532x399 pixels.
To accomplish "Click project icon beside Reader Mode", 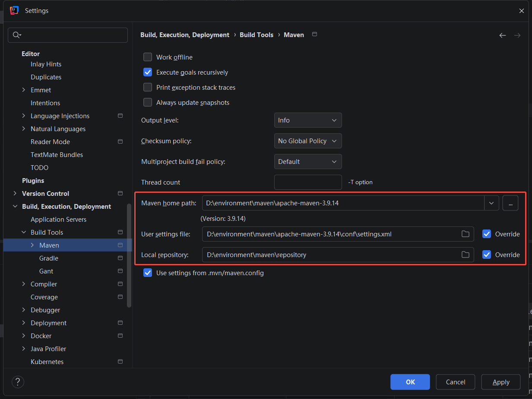I will click(x=120, y=141).
